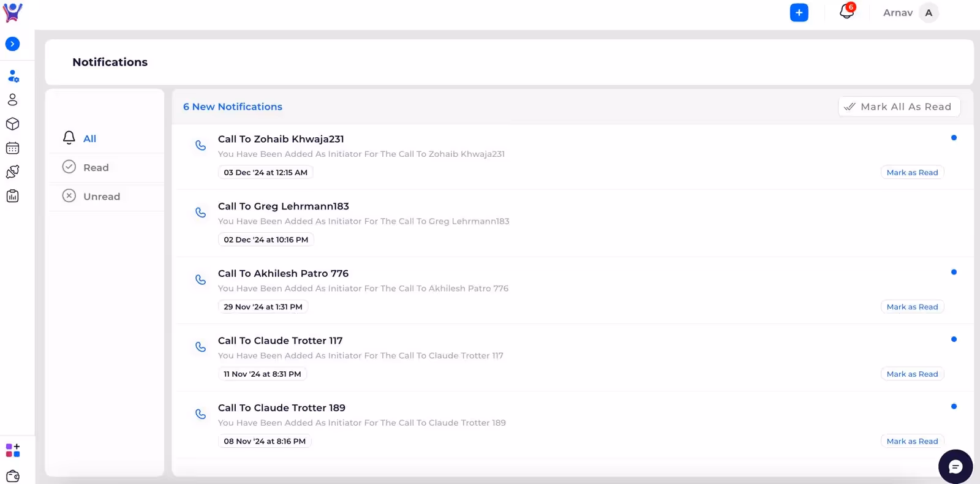
Task: Click unread blue dot on Zohaib Khwaja231 row
Action: [x=954, y=138]
